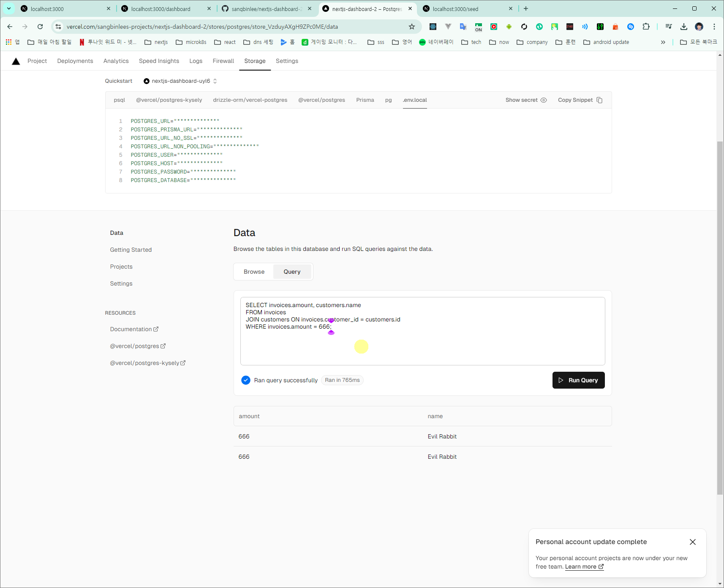Screen dimensions: 724x588
Task: Go to Getting Started in the sidebar
Action: coord(131,250)
